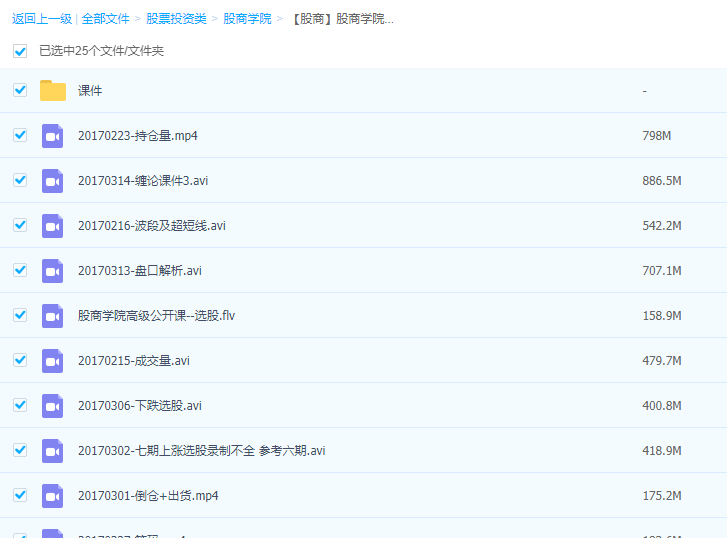Navigate to 股票投资类 breadcrumb
The height and width of the screenshot is (538, 727).
click(177, 19)
